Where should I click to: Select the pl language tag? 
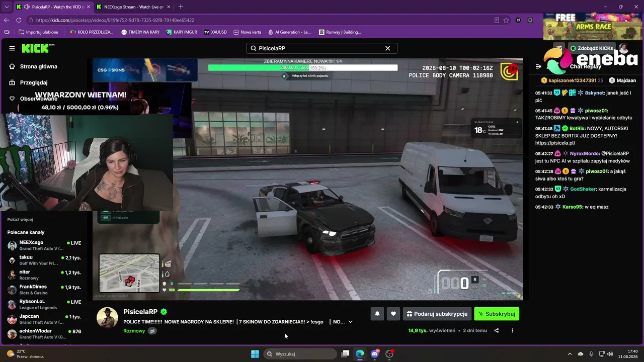click(x=152, y=331)
